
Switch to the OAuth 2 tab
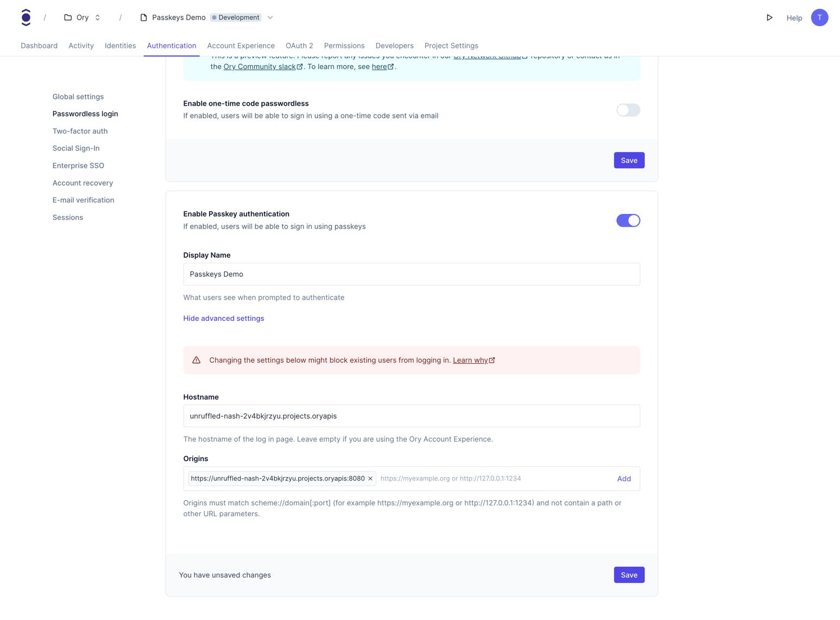tap(299, 46)
